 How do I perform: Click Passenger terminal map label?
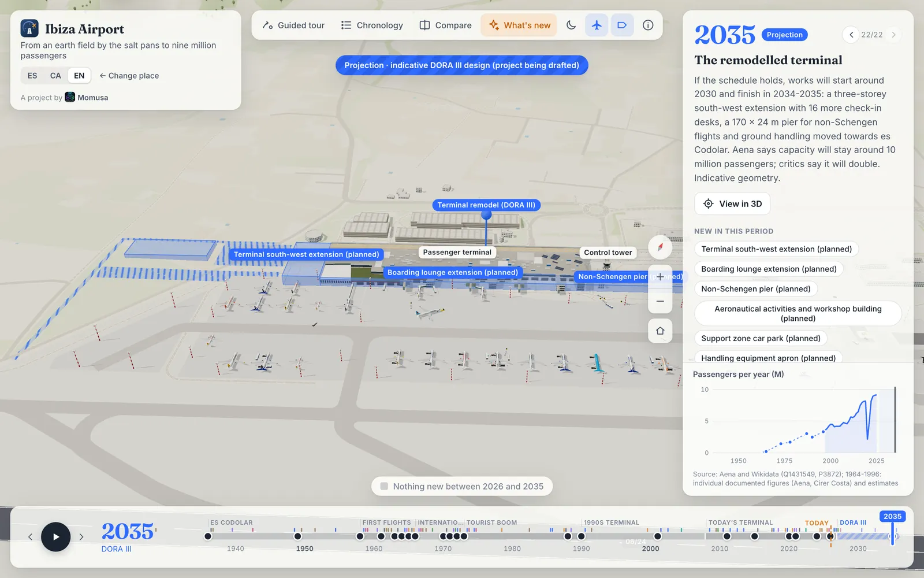coord(457,252)
